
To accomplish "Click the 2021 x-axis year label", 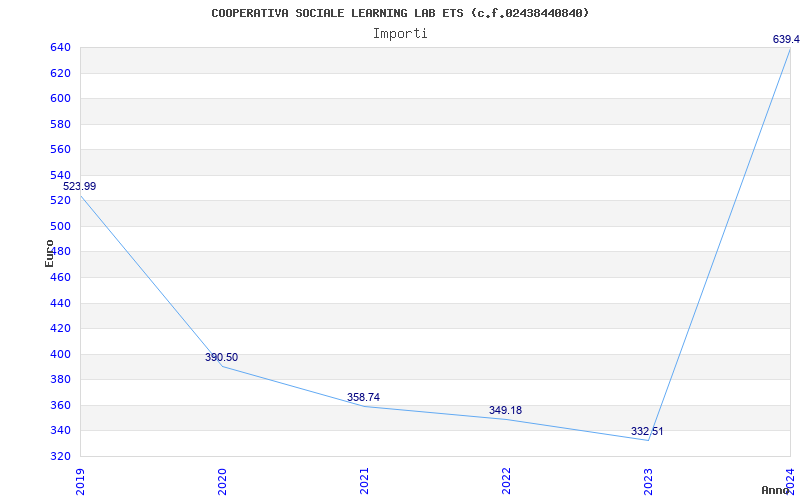I will (364, 481).
